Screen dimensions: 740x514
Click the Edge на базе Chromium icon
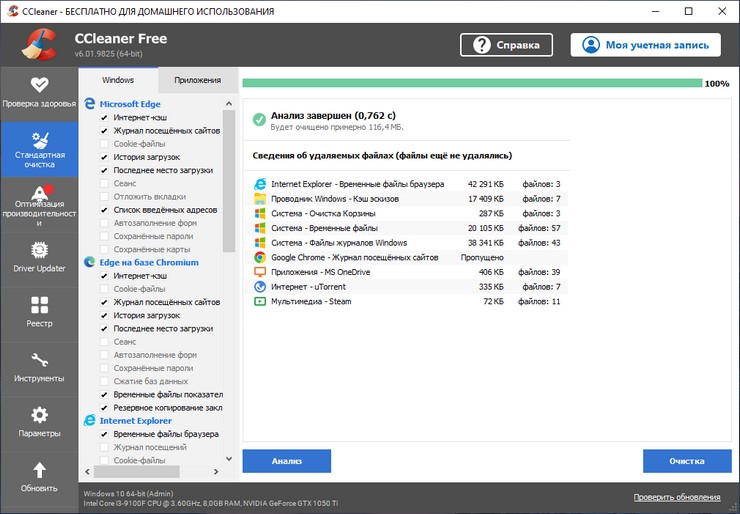click(90, 262)
